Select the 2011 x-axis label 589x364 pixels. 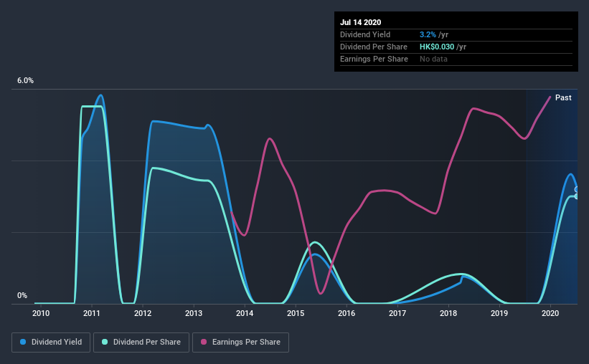pos(92,313)
